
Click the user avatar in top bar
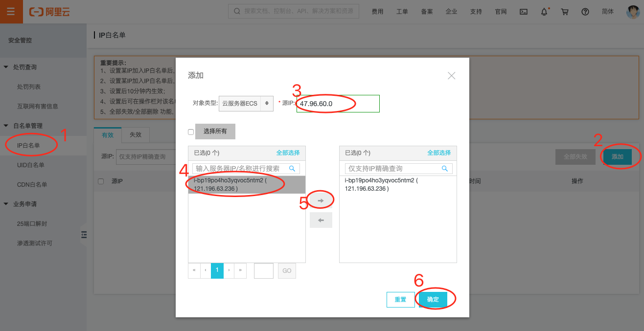pyautogui.click(x=633, y=12)
